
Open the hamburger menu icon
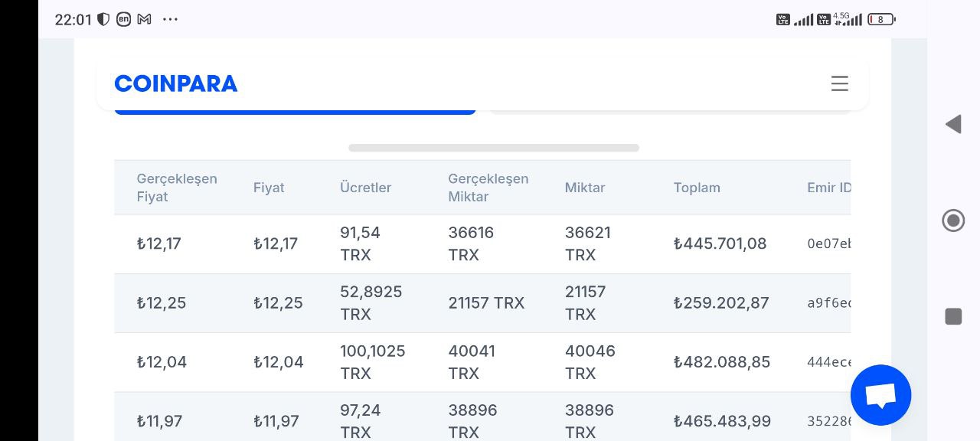point(840,83)
